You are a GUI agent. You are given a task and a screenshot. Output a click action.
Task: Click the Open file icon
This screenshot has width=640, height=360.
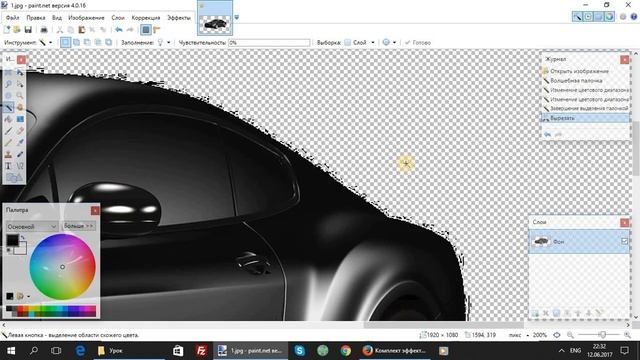(x=17, y=30)
